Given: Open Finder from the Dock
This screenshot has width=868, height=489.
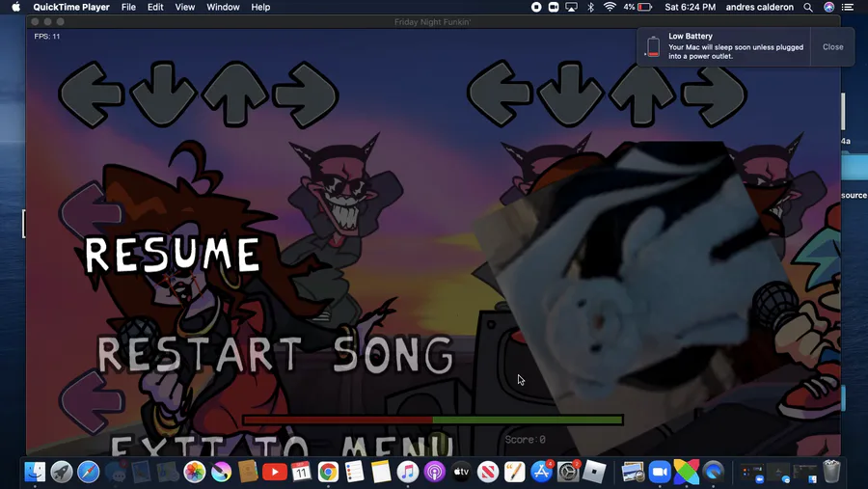Looking at the screenshot, I should [x=35, y=472].
